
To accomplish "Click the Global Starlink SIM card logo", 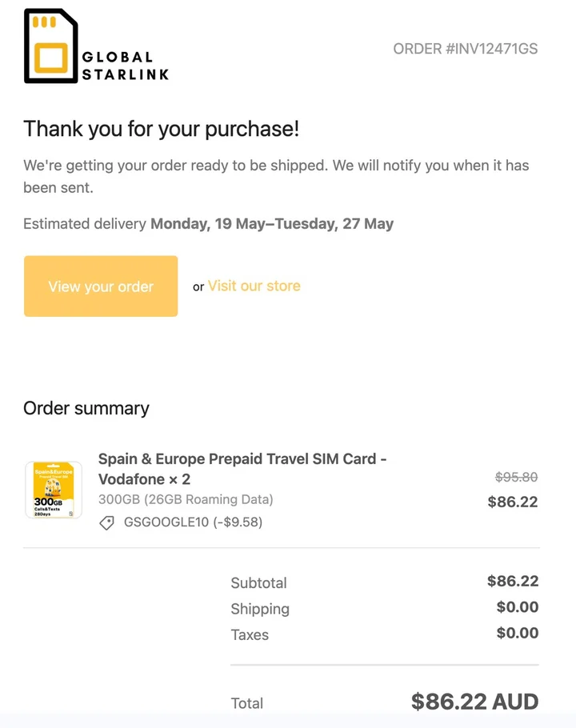I will 50,46.
